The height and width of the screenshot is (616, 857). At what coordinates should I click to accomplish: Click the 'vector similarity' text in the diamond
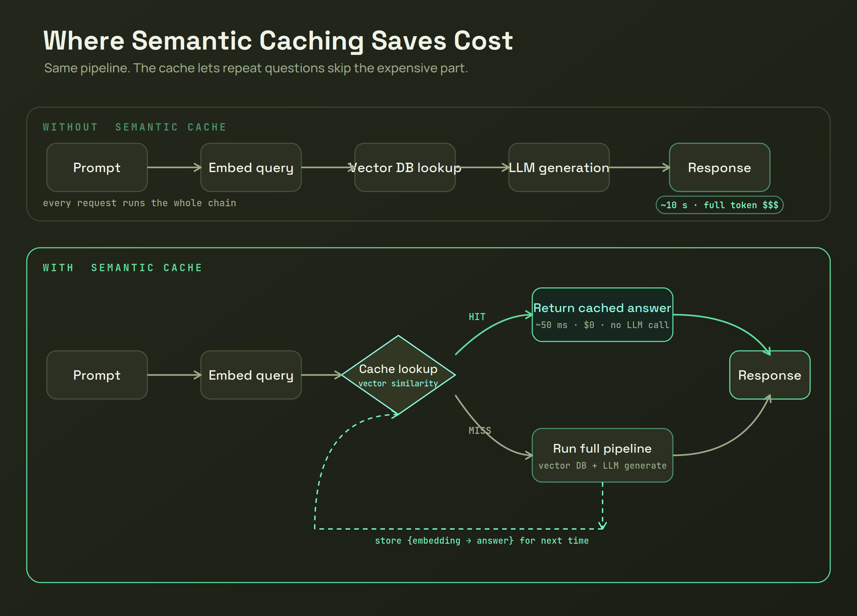pyautogui.click(x=398, y=384)
